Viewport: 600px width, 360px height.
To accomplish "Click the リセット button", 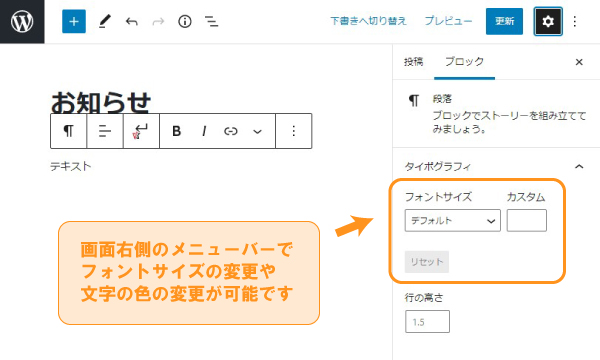I will coord(427,262).
